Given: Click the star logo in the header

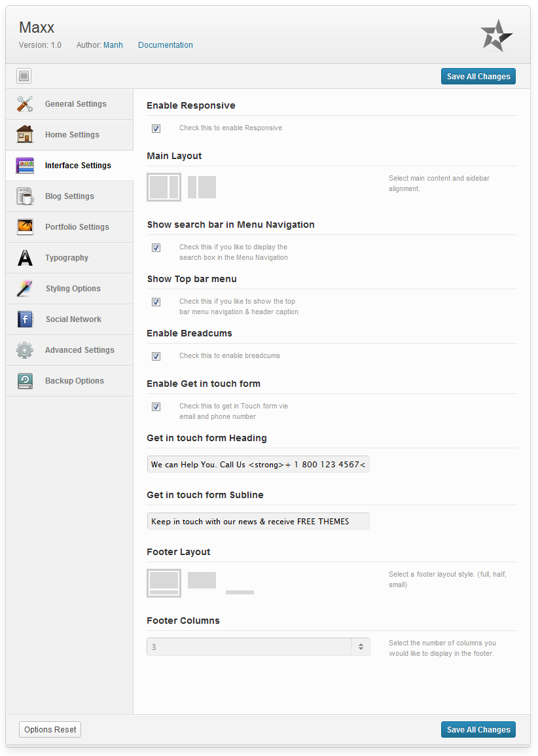Looking at the screenshot, I should click(x=496, y=36).
